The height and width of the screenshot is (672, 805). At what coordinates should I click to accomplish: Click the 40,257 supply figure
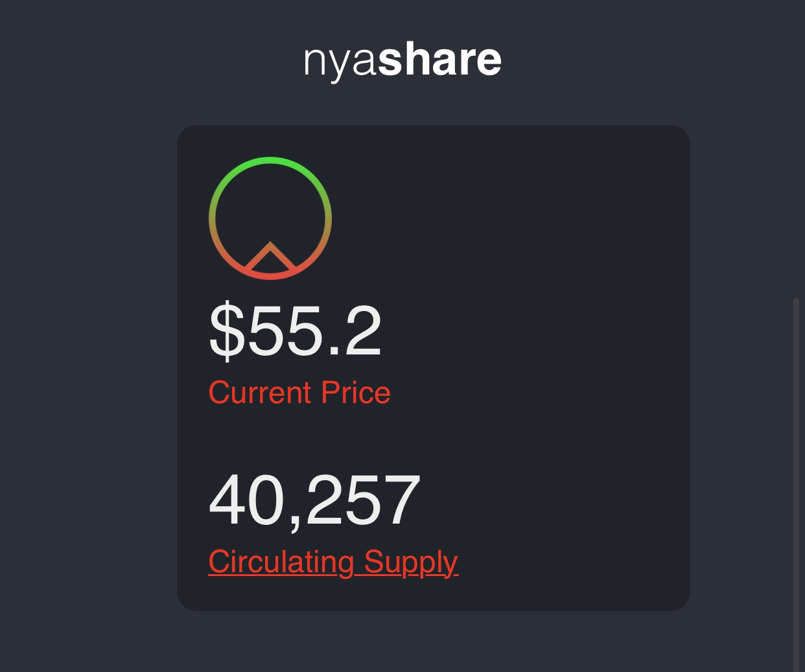pos(314,500)
